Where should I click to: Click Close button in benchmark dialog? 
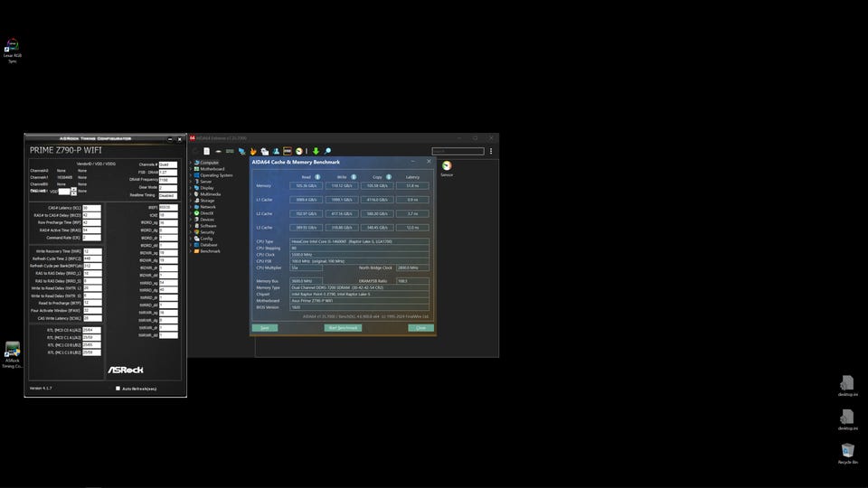pos(420,327)
